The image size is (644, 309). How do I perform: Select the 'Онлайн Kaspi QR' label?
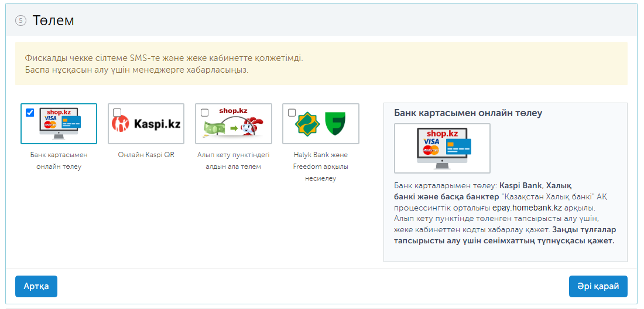[x=146, y=155]
